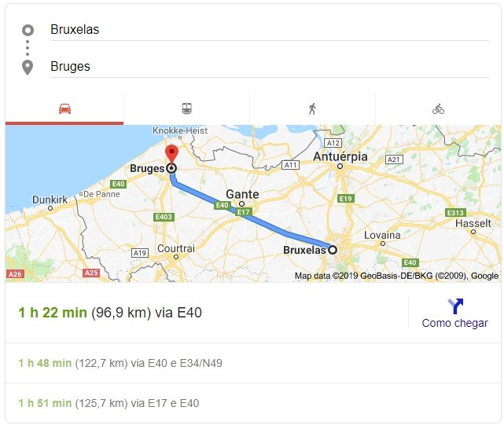This screenshot has width=504, height=429.
Task: Choose the walking directions tab
Action: (312, 109)
